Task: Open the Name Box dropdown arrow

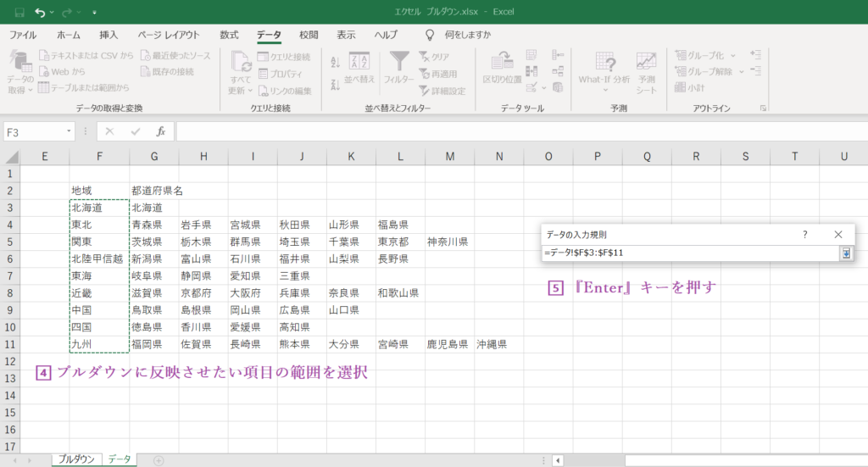Action: (70, 132)
